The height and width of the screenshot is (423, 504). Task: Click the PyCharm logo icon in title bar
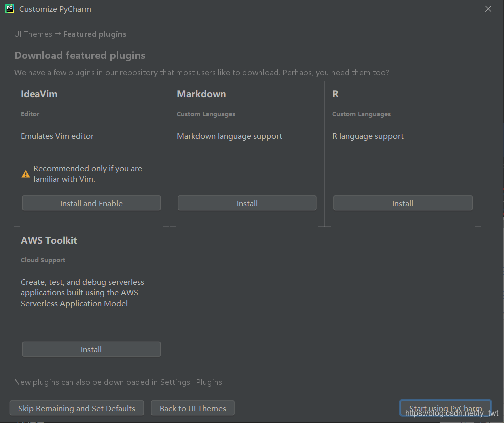tap(10, 9)
